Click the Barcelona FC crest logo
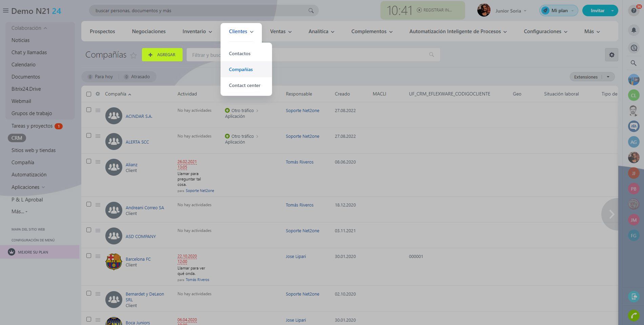The image size is (644, 325). point(114,262)
